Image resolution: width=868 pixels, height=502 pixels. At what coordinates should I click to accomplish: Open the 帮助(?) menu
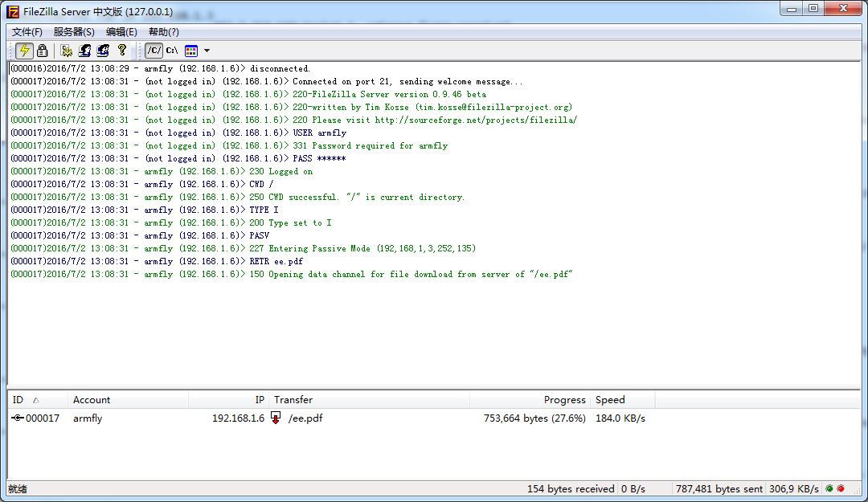pos(164,32)
